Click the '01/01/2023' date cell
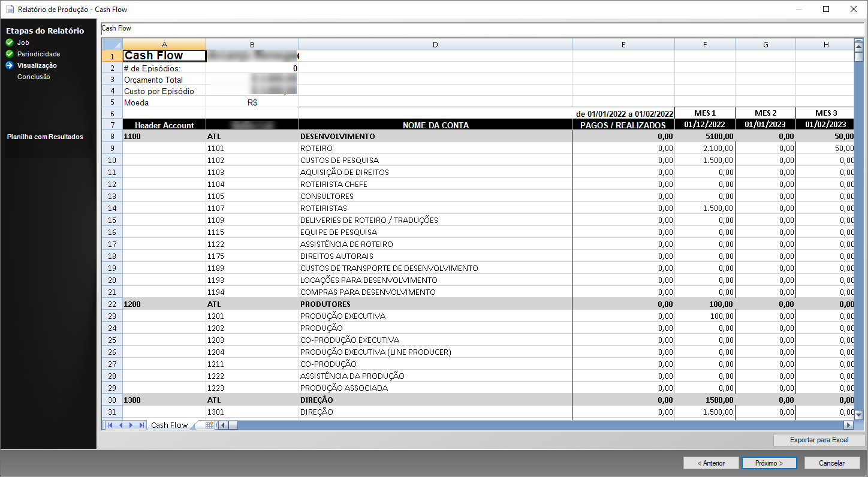This screenshot has height=477, width=868. pyautogui.click(x=765, y=125)
